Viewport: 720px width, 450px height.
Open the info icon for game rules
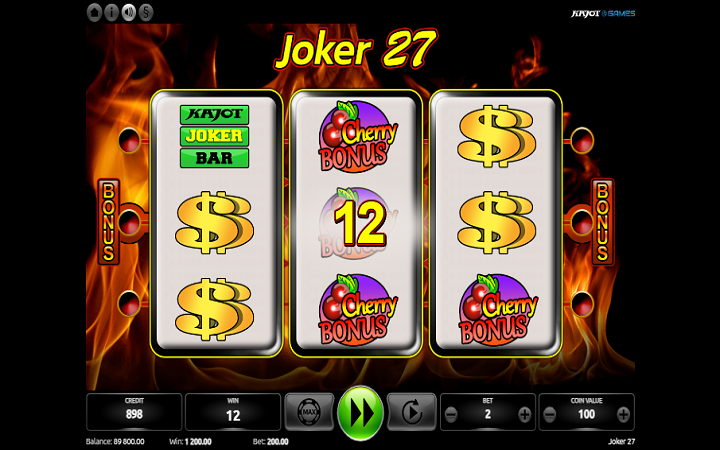pos(111,12)
